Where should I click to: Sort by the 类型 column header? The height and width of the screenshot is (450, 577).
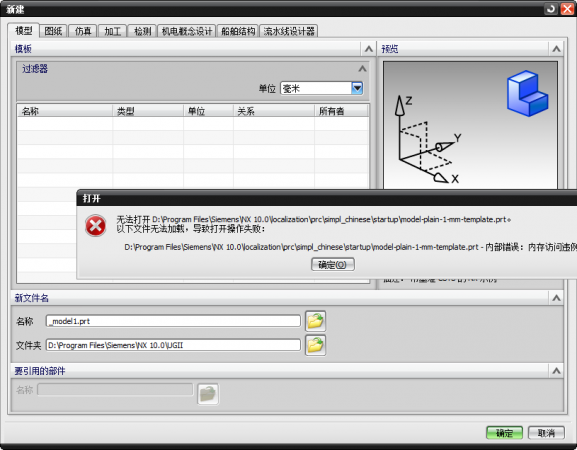[148, 111]
